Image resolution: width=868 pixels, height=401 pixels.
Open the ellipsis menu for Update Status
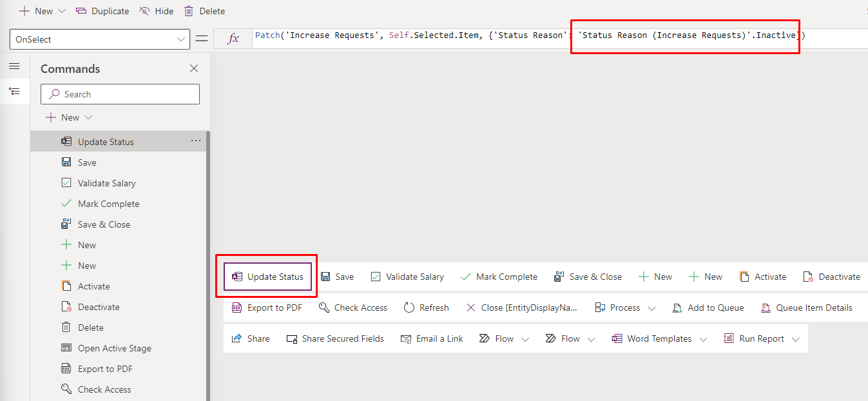coord(196,141)
